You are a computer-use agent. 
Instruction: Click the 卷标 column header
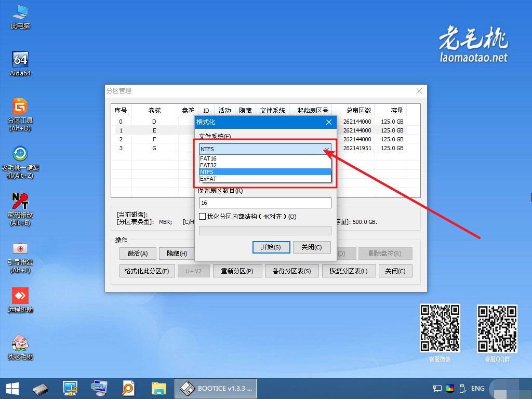click(154, 111)
